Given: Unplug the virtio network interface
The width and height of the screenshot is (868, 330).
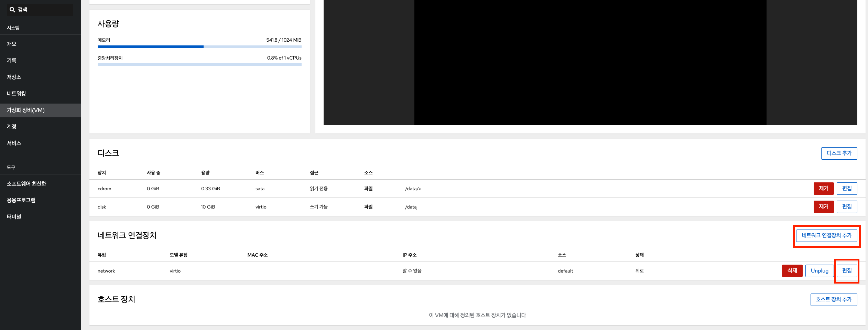Looking at the screenshot, I should pos(819,271).
